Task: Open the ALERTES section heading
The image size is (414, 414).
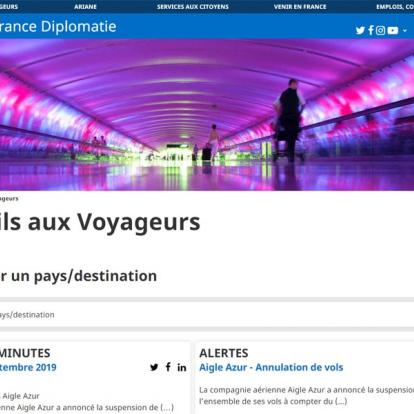Action: click(224, 353)
